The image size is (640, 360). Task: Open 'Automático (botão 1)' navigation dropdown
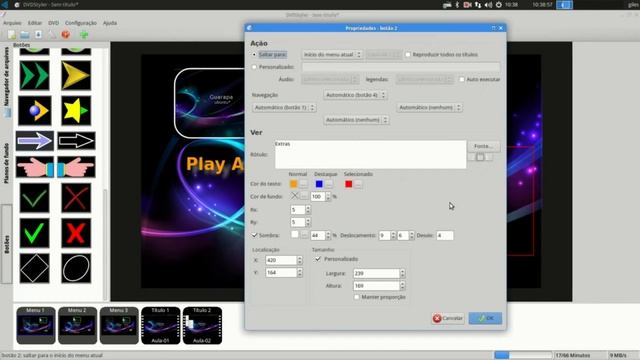click(284, 107)
